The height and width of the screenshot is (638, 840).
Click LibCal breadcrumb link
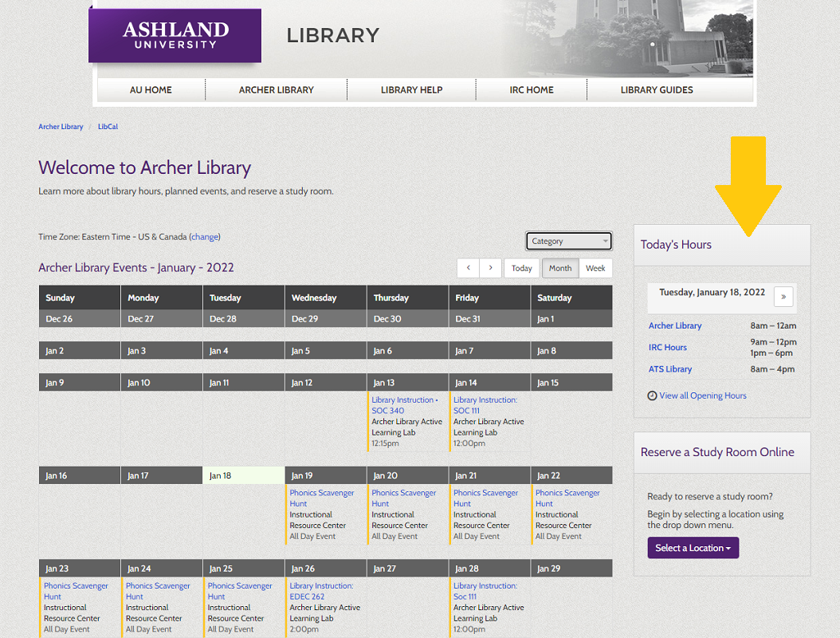click(108, 127)
